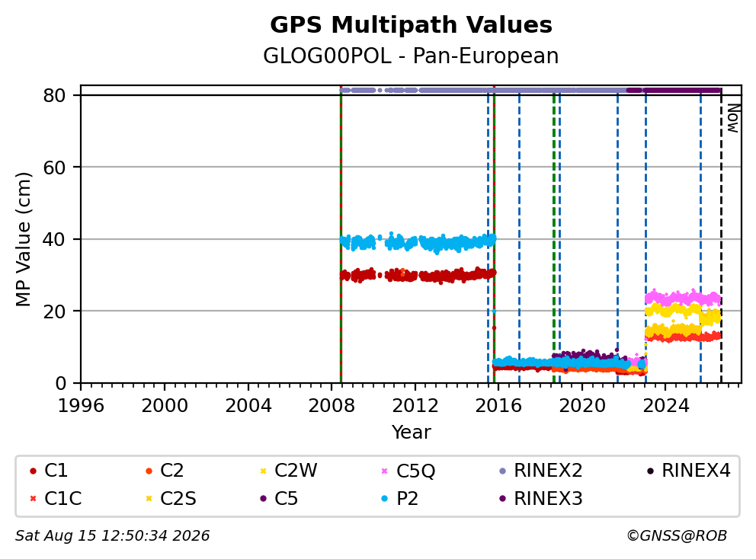Click the 80 value on the y-axis
Image resolution: width=756 pixels, height=559 pixels.
[x=54, y=95]
